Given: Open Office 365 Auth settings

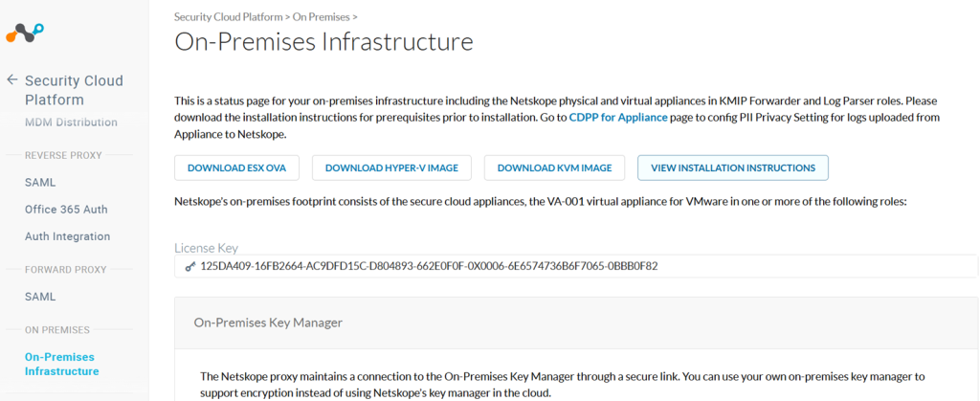Looking at the screenshot, I should (x=66, y=210).
